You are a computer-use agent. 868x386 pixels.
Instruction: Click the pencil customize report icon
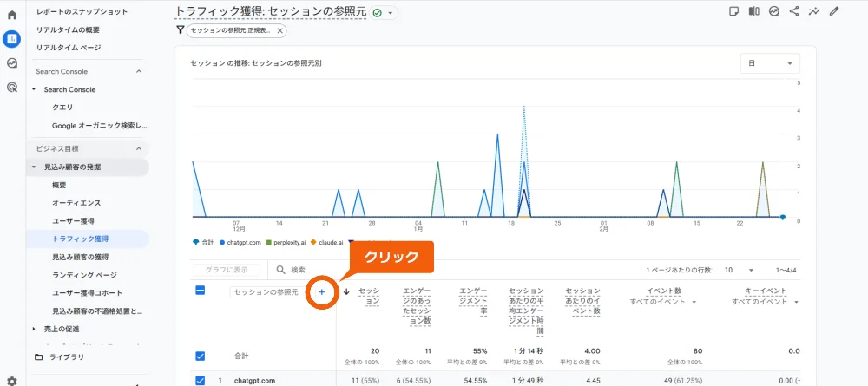pyautogui.click(x=835, y=11)
